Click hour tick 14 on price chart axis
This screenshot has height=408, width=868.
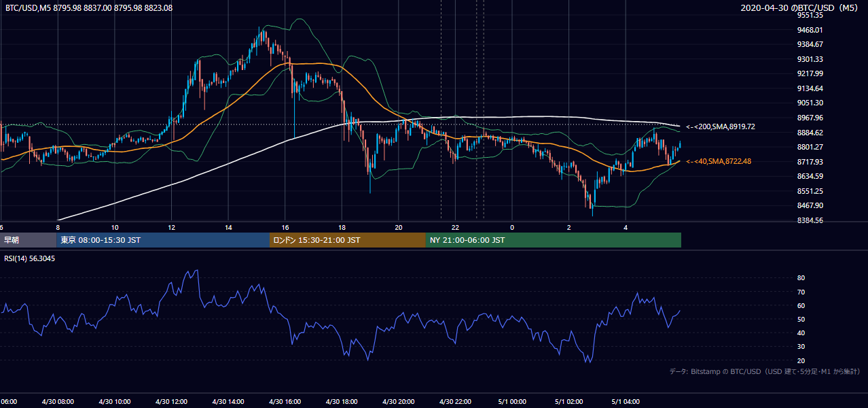click(228, 227)
